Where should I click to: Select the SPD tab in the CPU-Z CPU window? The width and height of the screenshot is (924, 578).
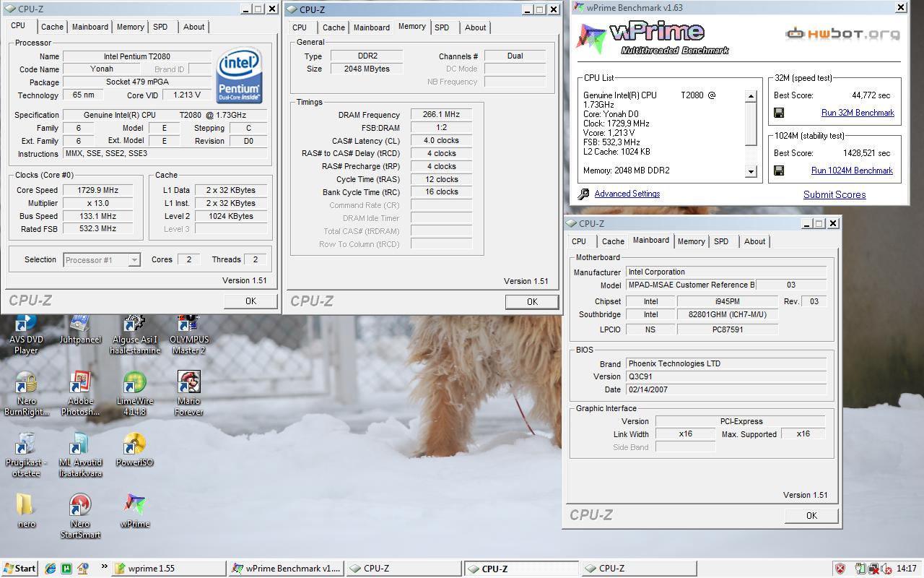tap(160, 27)
